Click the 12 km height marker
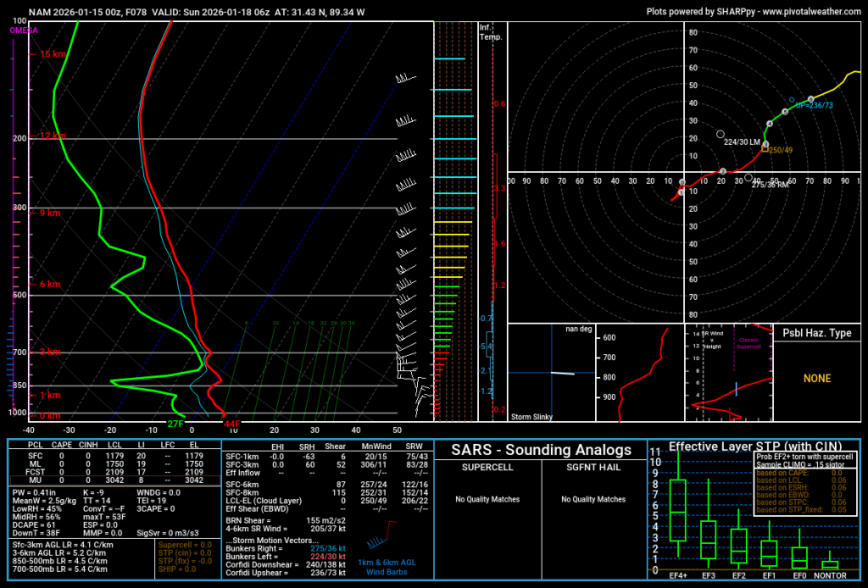868x588 pixels. (52, 136)
